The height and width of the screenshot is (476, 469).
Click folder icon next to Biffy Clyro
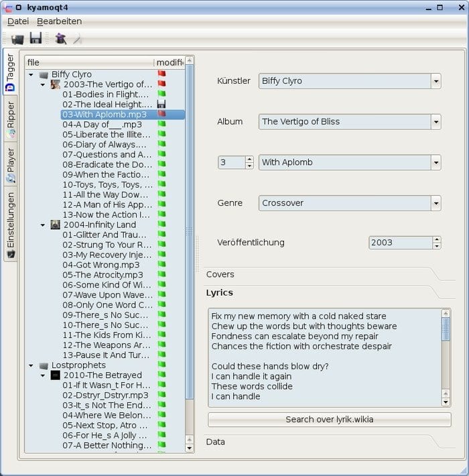coord(44,74)
